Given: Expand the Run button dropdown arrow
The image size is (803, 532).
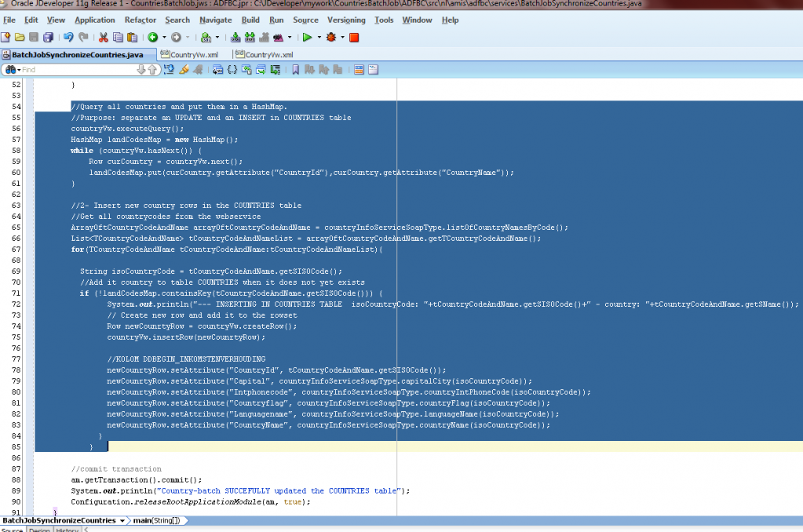Looking at the screenshot, I should click(318, 37).
